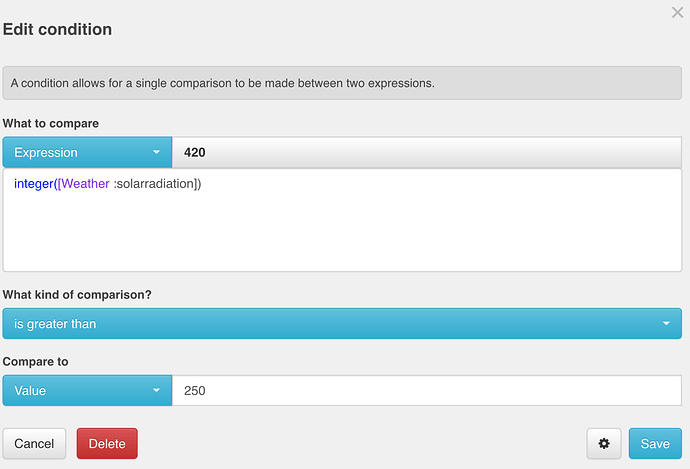Click the 'integer' function in expression
Viewport: 690px width, 469px height.
click(33, 183)
